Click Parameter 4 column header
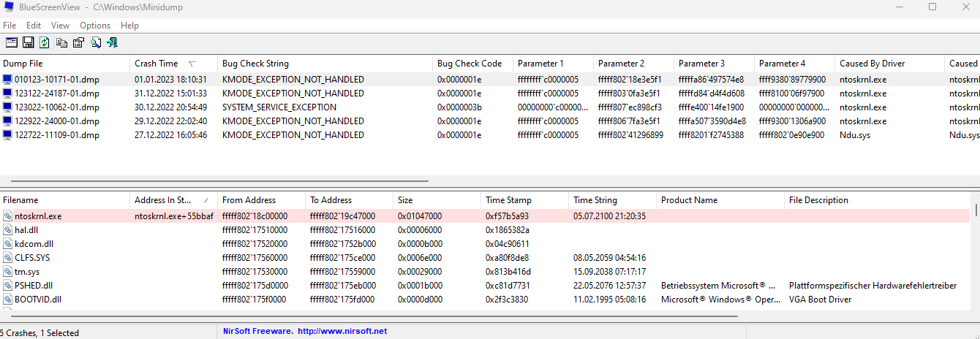The image size is (980, 339). coord(795,64)
